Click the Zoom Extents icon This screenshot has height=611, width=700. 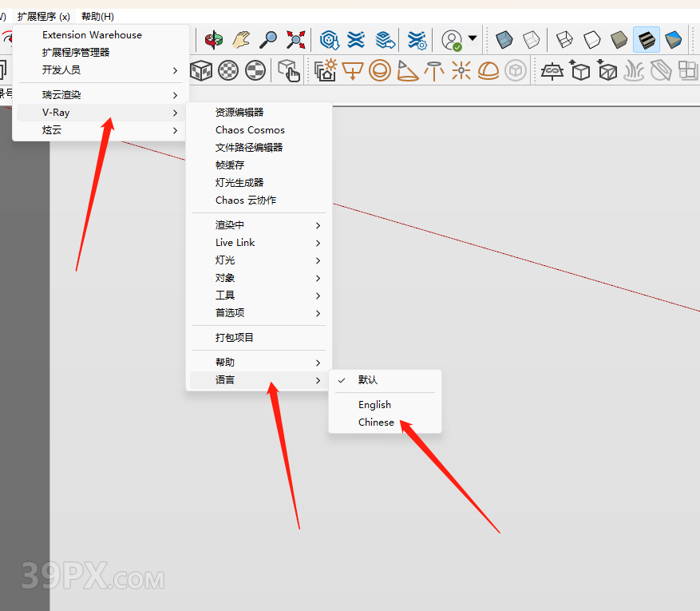tap(295, 40)
